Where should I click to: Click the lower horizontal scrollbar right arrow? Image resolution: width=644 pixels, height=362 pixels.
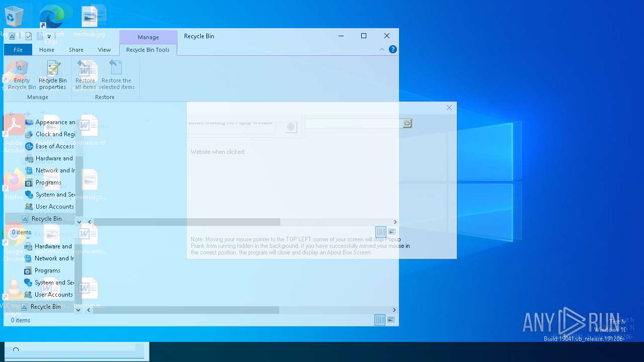(394, 310)
